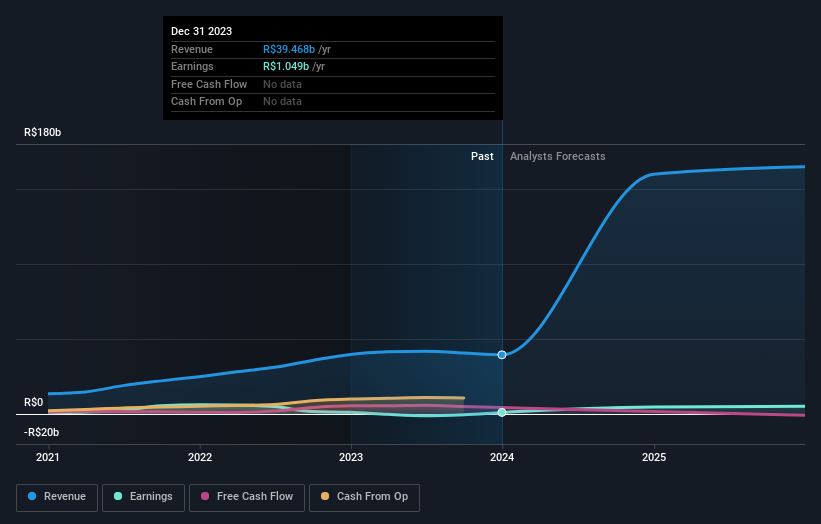The height and width of the screenshot is (524, 821).
Task: Click the 2021 x-axis label
Action: (x=48, y=458)
